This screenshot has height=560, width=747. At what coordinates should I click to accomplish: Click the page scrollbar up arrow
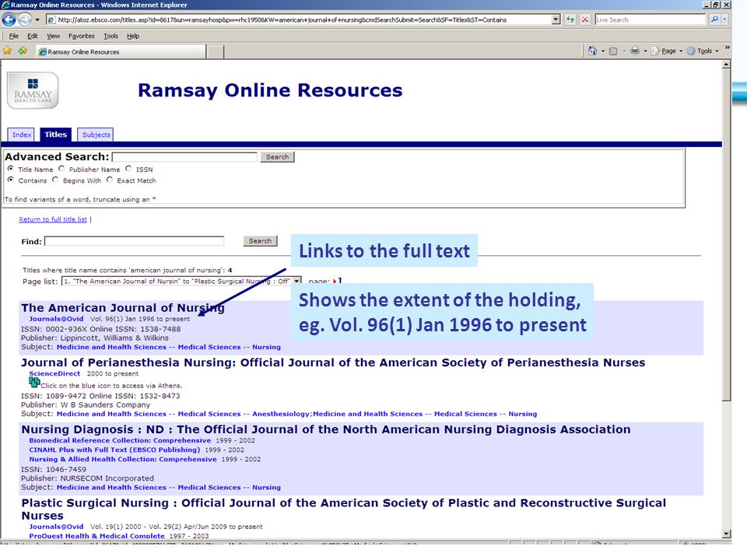click(727, 65)
